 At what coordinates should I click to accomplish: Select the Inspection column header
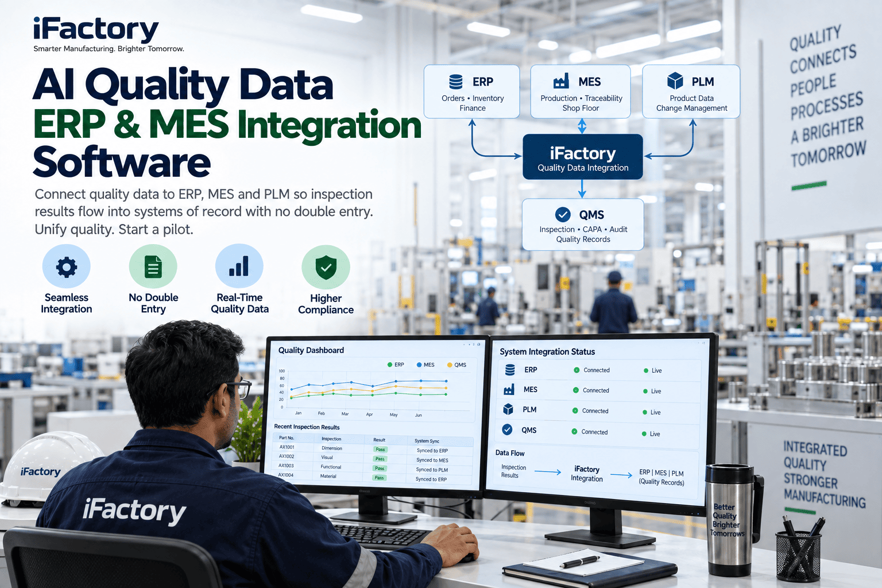coord(331,439)
